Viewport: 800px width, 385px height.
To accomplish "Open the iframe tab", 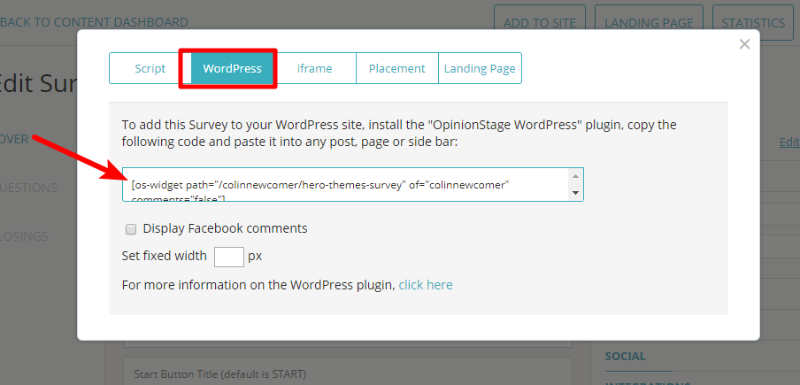I will click(315, 68).
